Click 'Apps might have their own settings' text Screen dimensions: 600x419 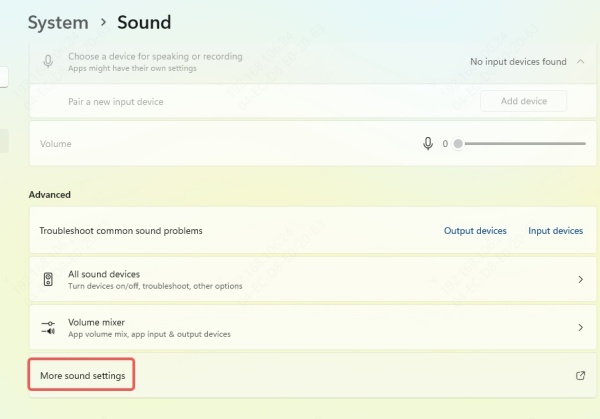pos(132,68)
